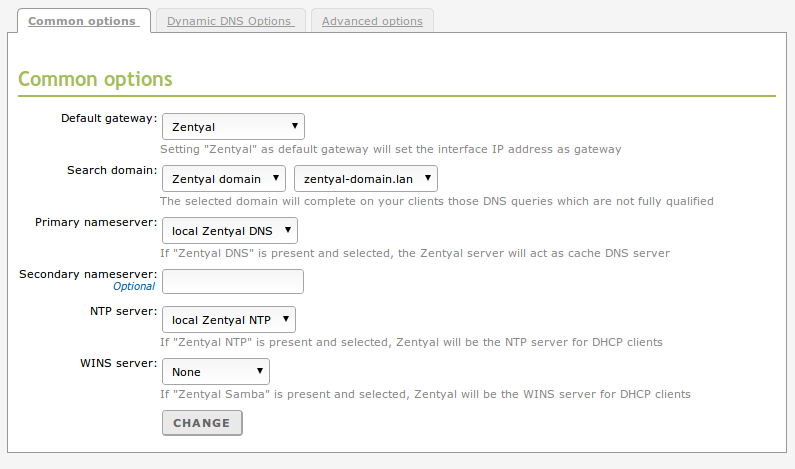795x469 pixels.
Task: Click the blue Optional hint text
Action: click(x=134, y=287)
